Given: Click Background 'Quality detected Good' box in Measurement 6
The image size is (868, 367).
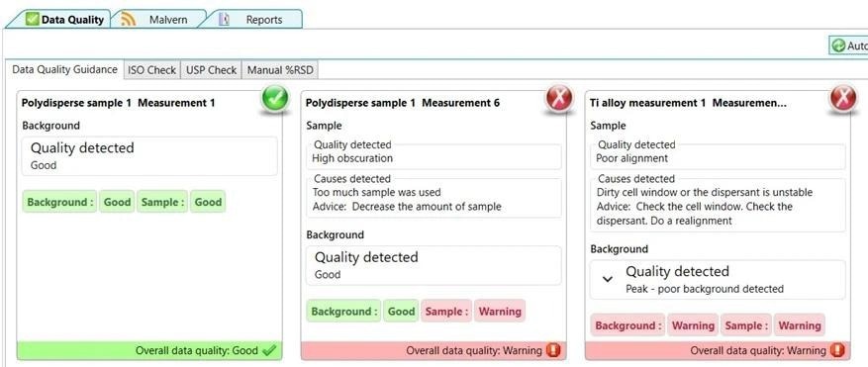Looking at the screenshot, I should click(434, 265).
